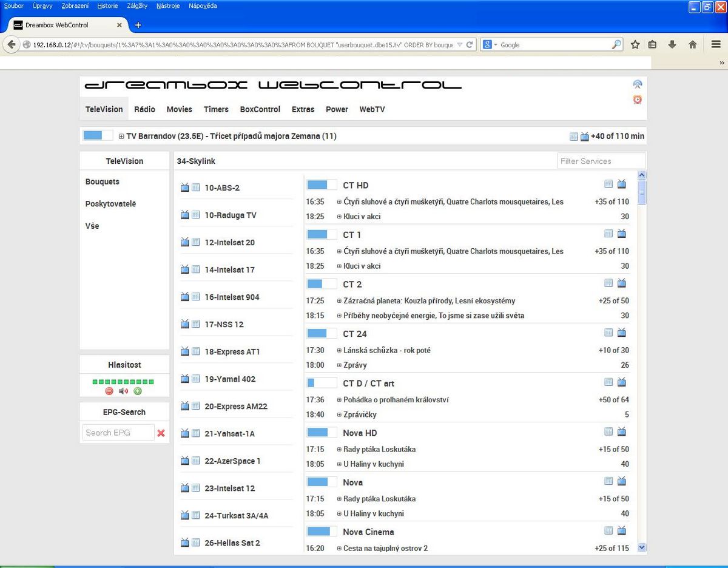This screenshot has height=568, width=728.
Task: Expand Příběhy neobyčejné energie details
Action: (x=340, y=316)
